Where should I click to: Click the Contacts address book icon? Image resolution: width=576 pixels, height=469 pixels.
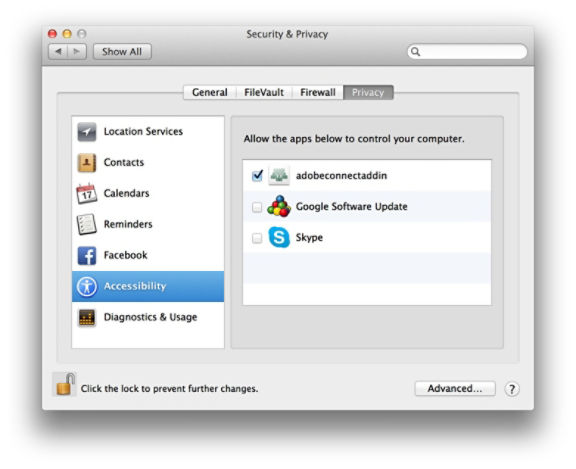coord(87,163)
